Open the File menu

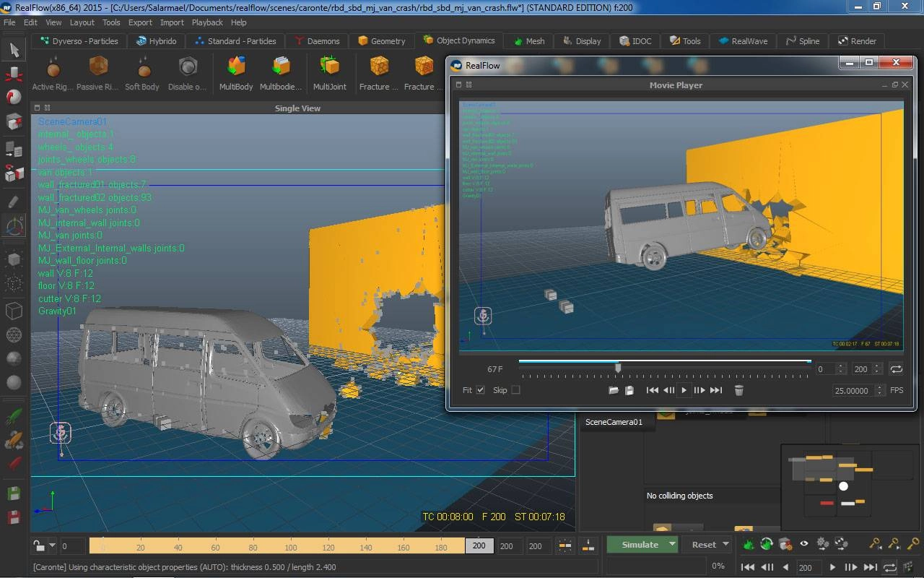pos(9,22)
